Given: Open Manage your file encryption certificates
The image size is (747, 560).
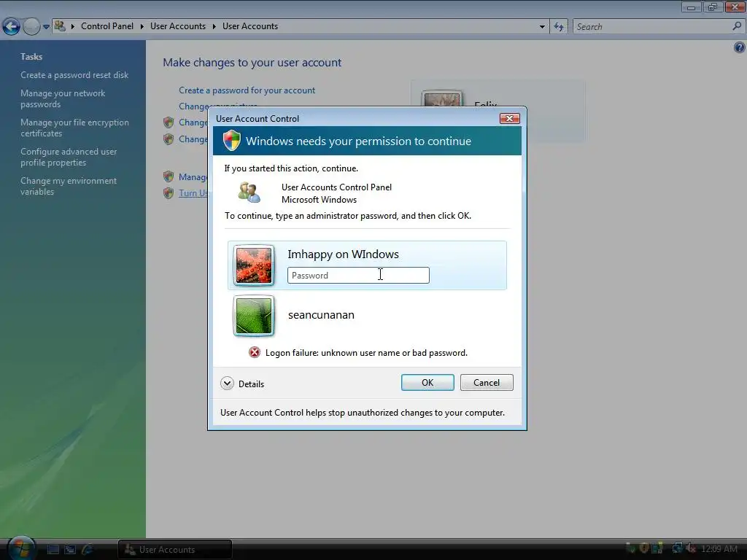Looking at the screenshot, I should coord(75,128).
